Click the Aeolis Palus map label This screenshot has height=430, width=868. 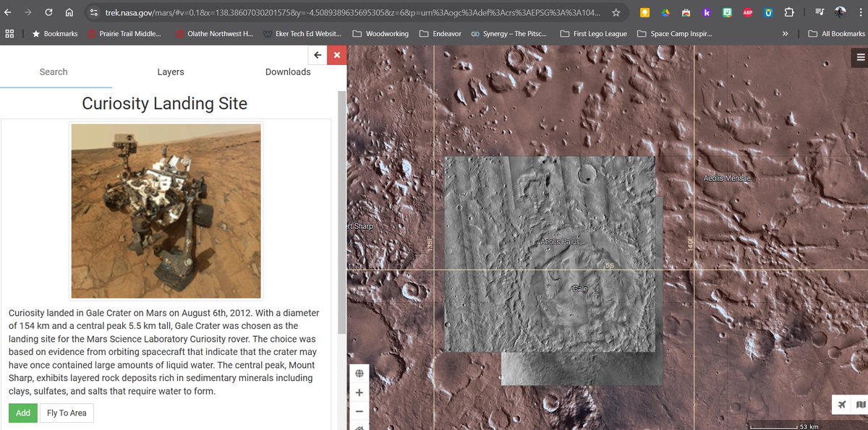pyautogui.click(x=560, y=241)
